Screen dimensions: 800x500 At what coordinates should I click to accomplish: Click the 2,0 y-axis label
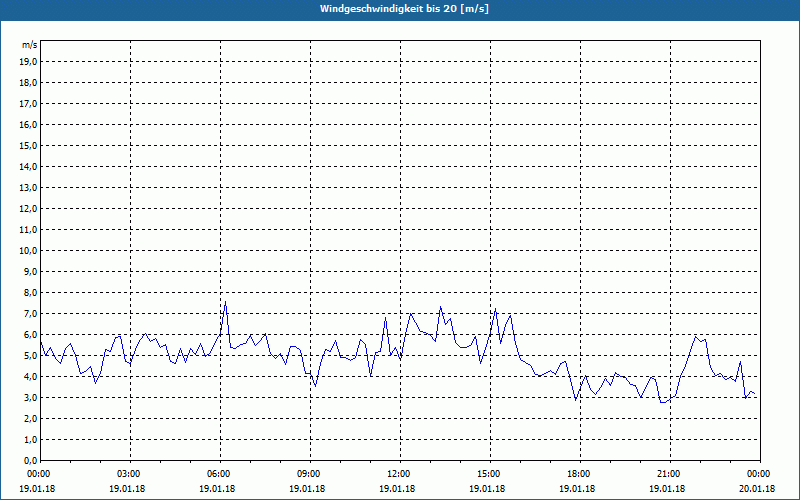[30, 418]
